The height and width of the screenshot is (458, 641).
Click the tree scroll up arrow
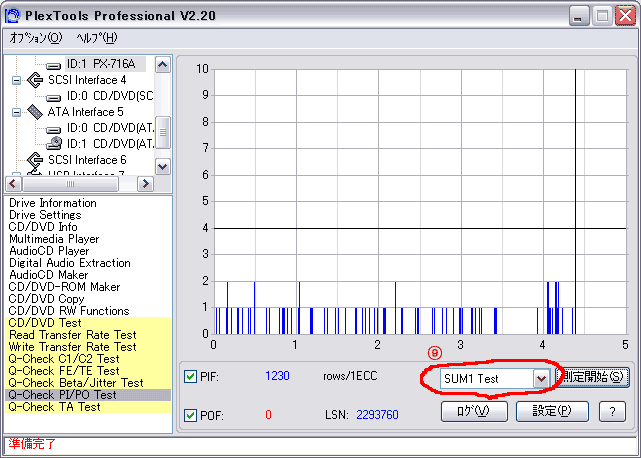(163, 65)
